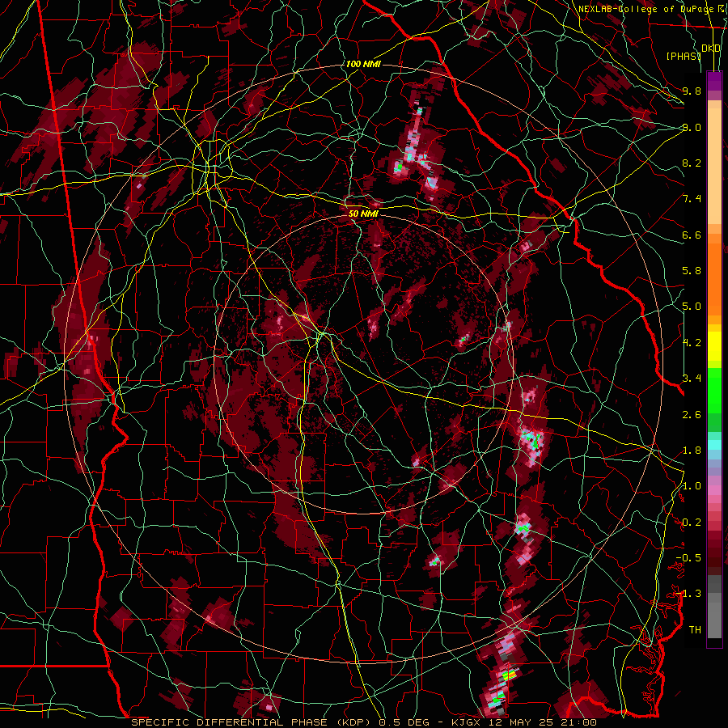Click the 50 NMI range ring label

point(363,214)
